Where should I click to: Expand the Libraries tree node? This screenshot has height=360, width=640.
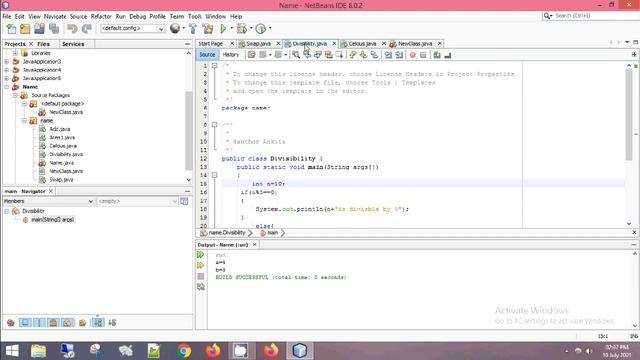(15, 53)
